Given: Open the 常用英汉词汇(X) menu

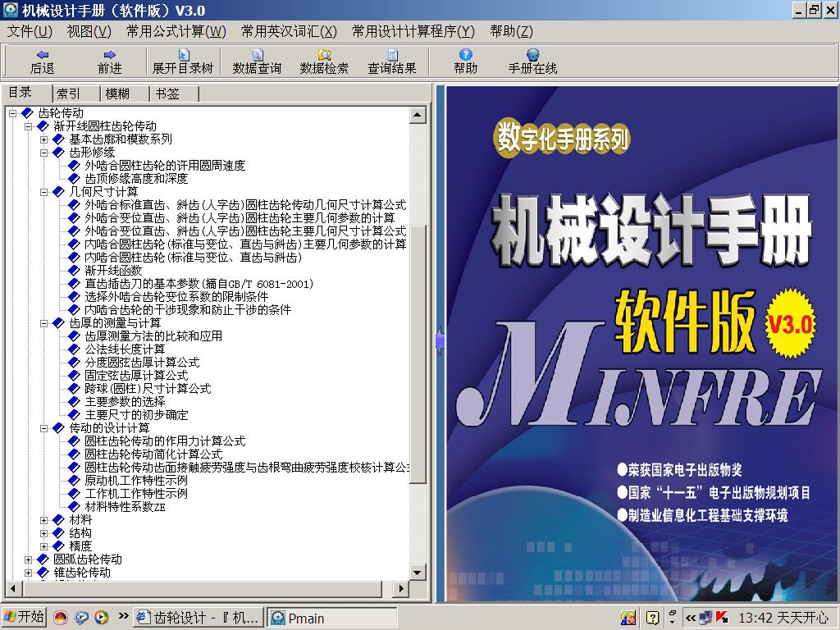Looking at the screenshot, I should [x=289, y=32].
